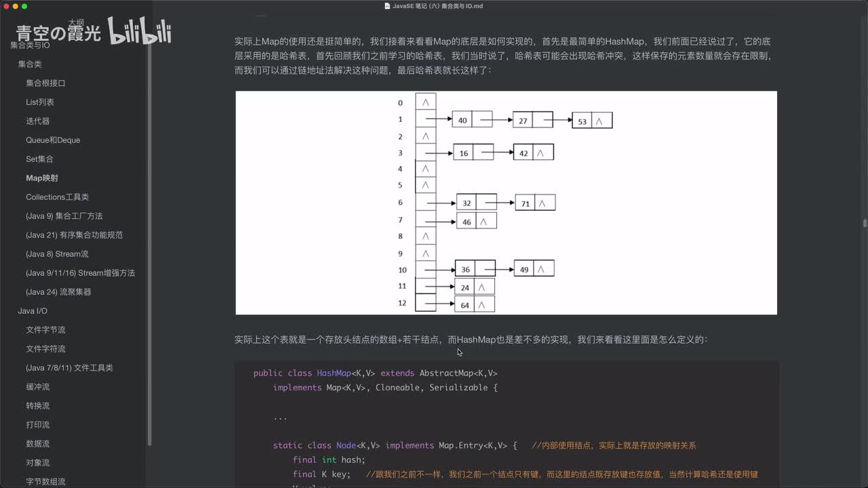Click the orange comment 内部使用结点
This screenshot has height=488, width=868.
pyautogui.click(x=614, y=445)
